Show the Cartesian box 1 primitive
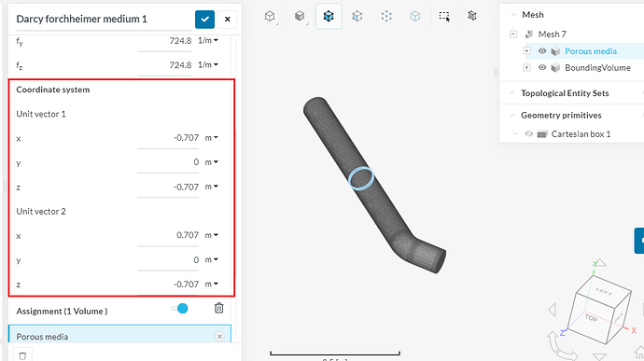Image resolution: width=644 pixels, height=361 pixels. point(529,134)
